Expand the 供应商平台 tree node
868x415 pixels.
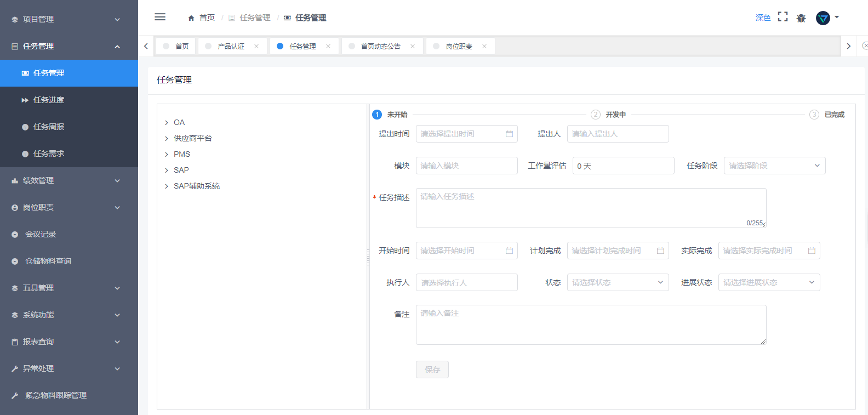pos(167,139)
